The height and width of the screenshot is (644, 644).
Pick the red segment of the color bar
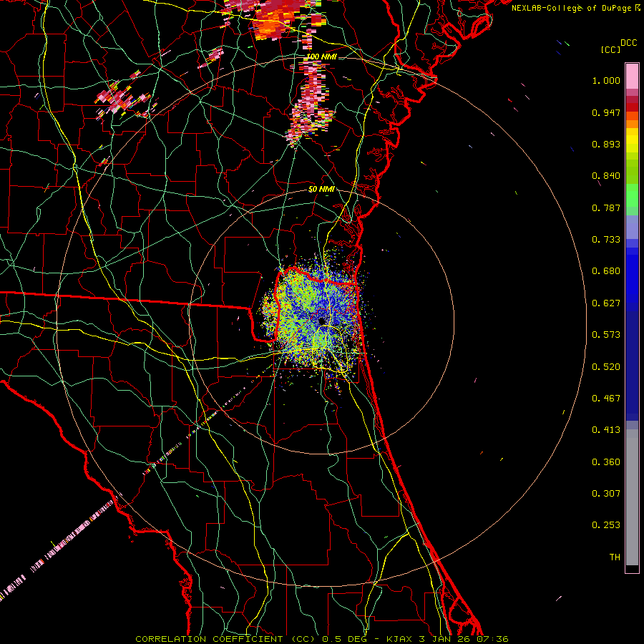632,107
